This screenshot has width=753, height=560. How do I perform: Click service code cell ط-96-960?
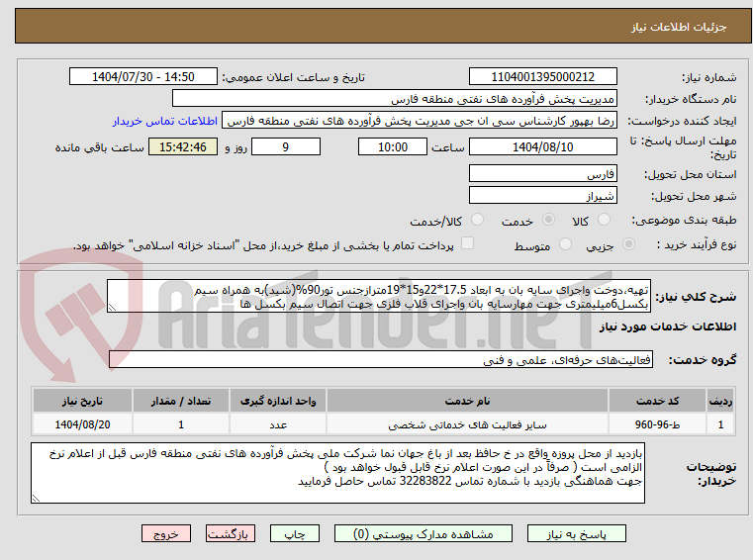click(657, 424)
